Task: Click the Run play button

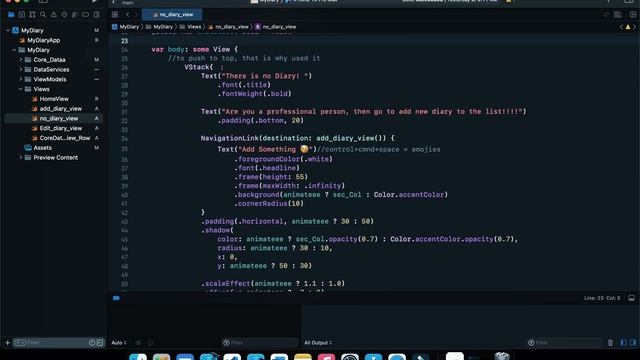Action: pos(95,1)
